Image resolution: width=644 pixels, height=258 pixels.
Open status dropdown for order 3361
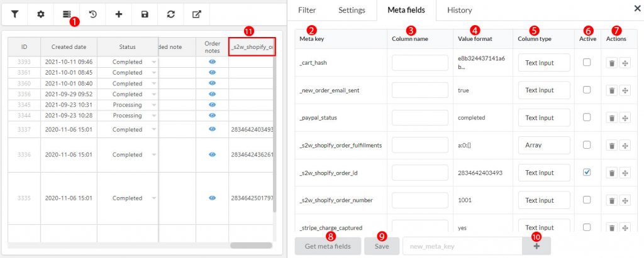tap(154, 73)
